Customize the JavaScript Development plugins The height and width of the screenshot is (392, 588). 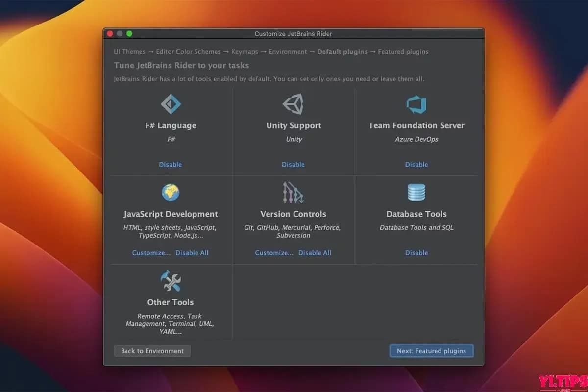pos(151,252)
